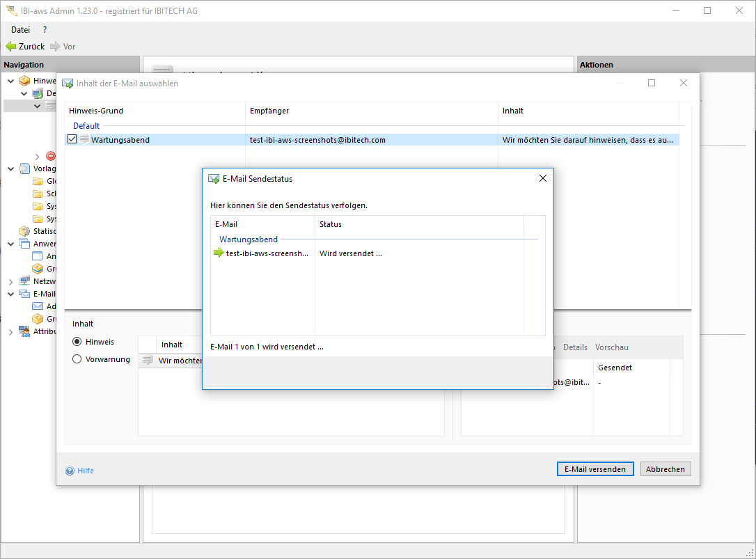This screenshot has height=559, width=756.
Task: Collapse the Vorlag tree node
Action: point(11,168)
